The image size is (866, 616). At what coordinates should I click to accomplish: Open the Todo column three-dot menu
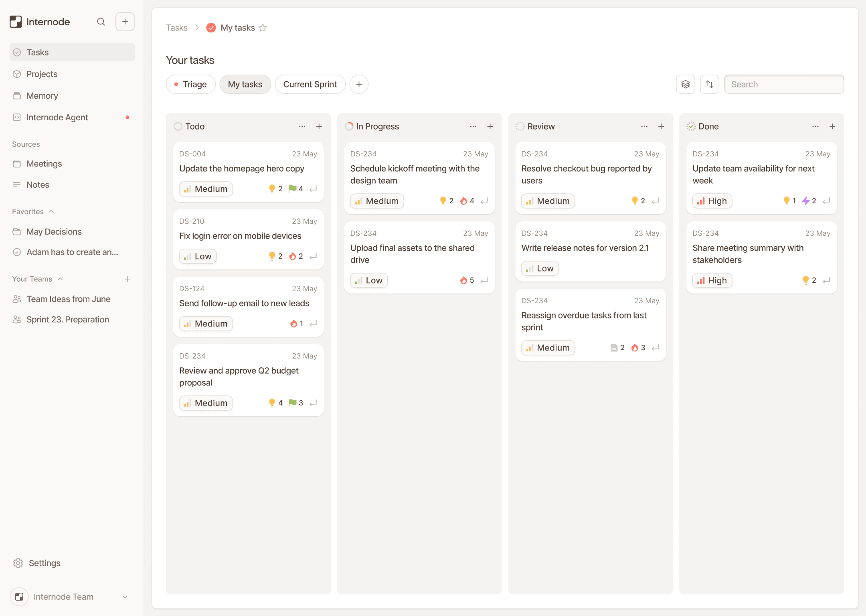click(x=302, y=126)
